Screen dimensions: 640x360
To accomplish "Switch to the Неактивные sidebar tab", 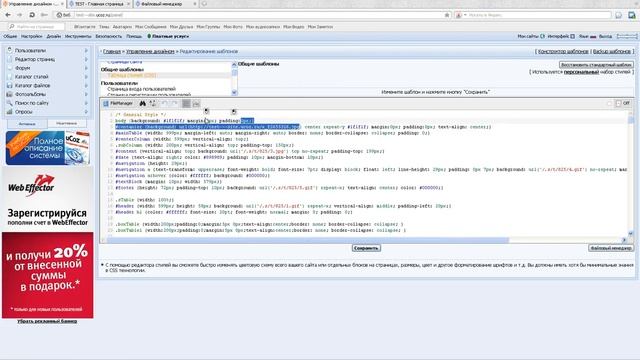I will click(67, 123).
